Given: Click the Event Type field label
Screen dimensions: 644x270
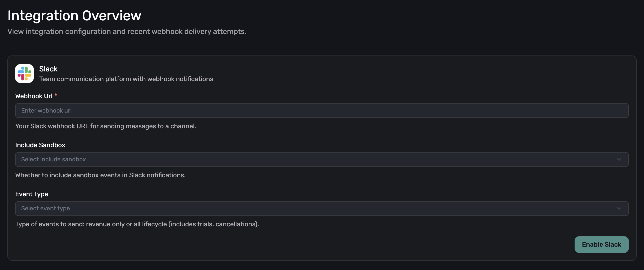Looking at the screenshot, I should [32, 194].
